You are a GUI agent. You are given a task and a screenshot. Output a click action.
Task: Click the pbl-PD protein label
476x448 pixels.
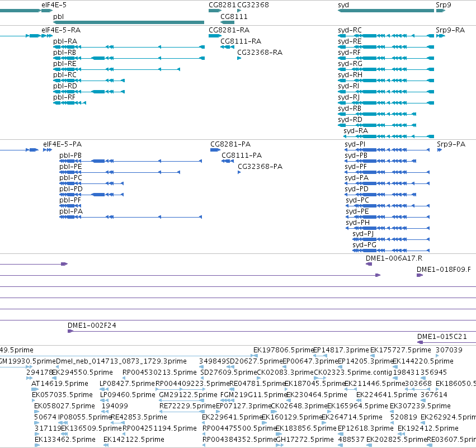70,189
